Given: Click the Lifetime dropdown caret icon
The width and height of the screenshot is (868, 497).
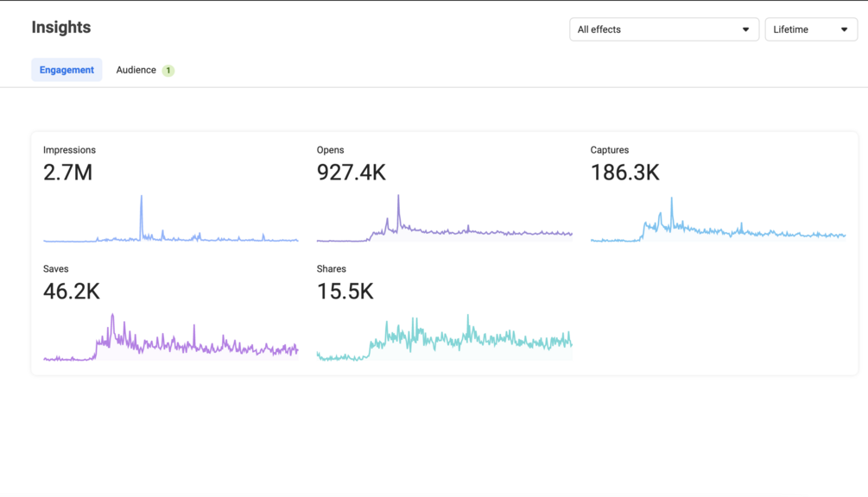Looking at the screenshot, I should [844, 30].
